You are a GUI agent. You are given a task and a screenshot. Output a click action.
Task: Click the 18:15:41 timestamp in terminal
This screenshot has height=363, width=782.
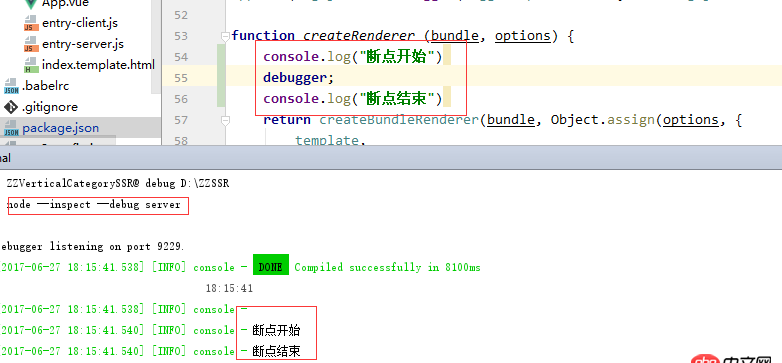click(229, 288)
